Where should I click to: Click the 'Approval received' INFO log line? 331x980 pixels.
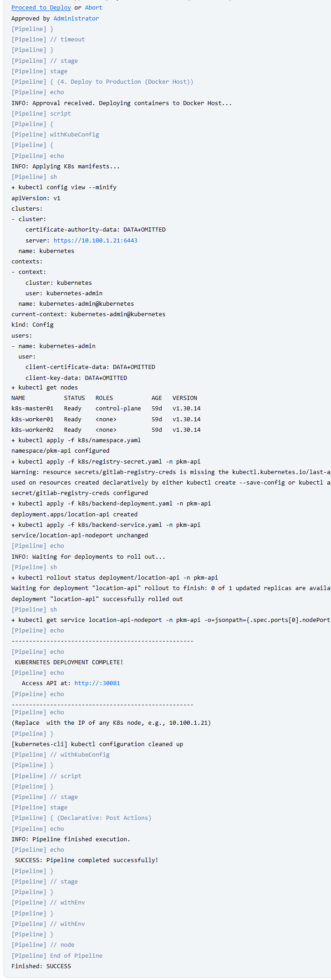(122, 103)
